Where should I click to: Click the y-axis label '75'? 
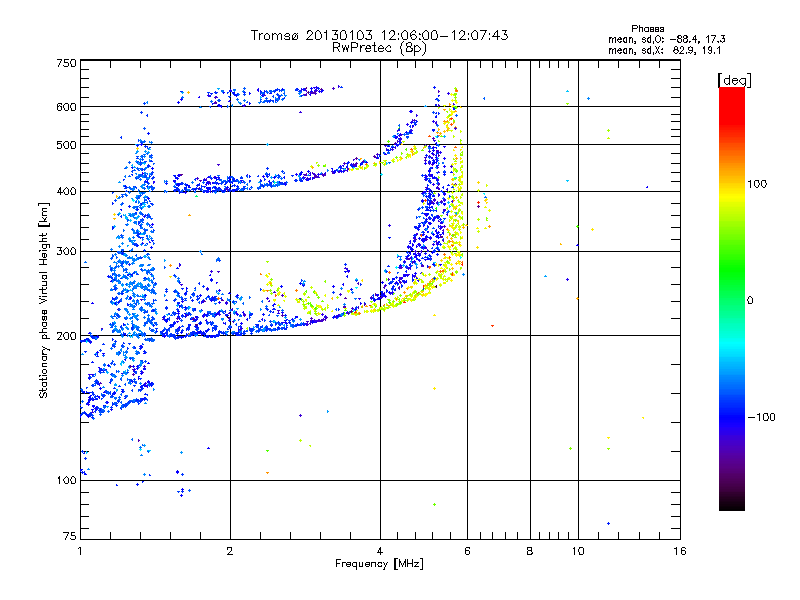69,536
